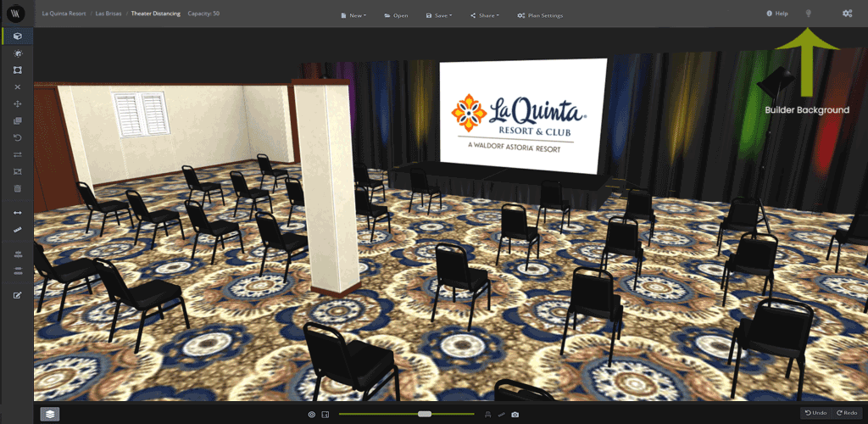Expand the Save dropdown menu

tap(439, 15)
